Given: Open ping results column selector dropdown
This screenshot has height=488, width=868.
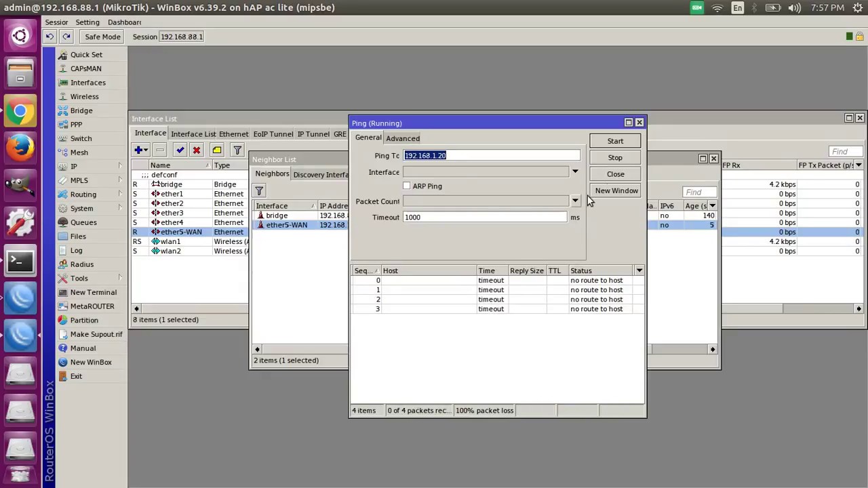Looking at the screenshot, I should tap(639, 270).
